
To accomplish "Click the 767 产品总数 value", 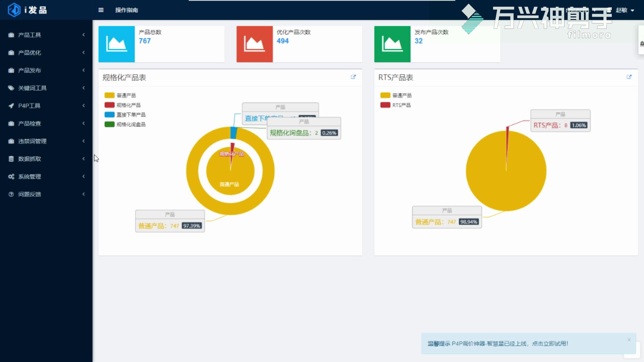I will point(145,41).
